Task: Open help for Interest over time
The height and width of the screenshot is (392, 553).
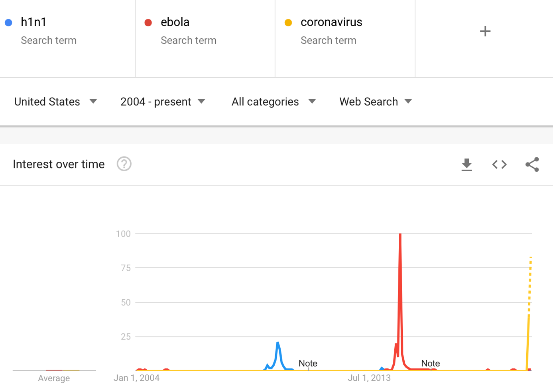Action: [x=124, y=164]
